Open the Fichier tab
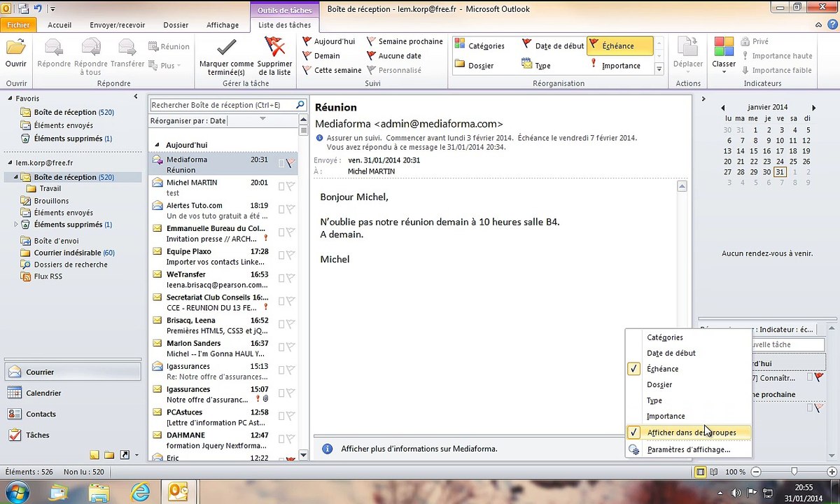This screenshot has width=840, height=504. click(x=18, y=25)
